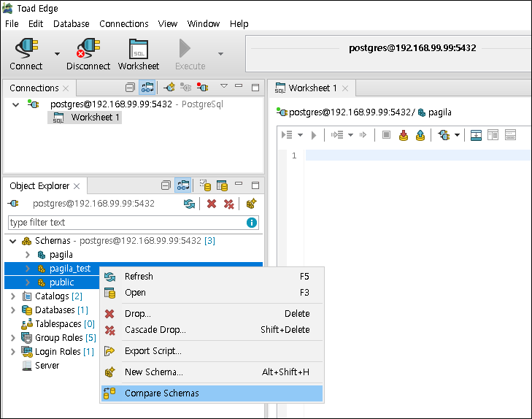Toggle results panel layout icon in worksheet toolbar
The width and height of the screenshot is (532, 419).
coord(476,135)
